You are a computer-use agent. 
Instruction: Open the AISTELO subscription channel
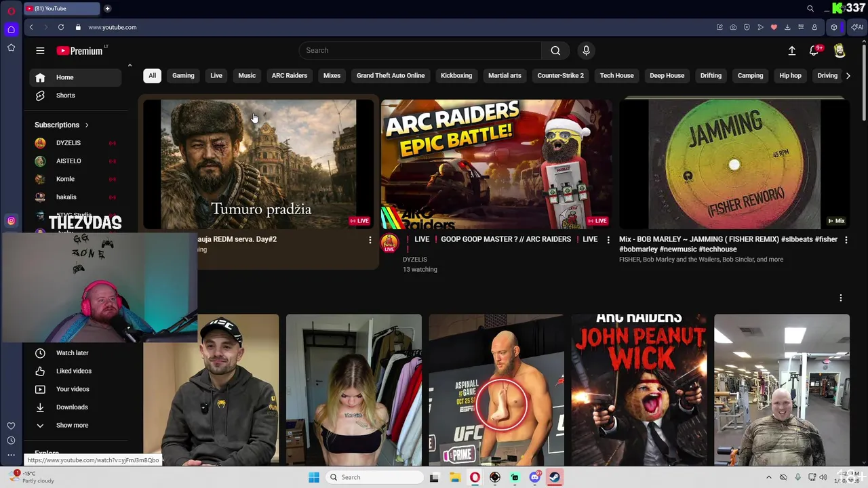75,161
